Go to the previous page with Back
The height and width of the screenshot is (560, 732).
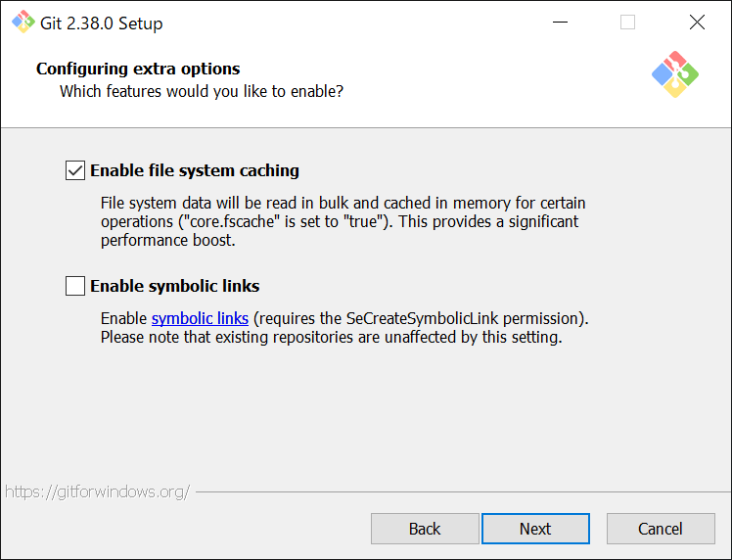[425, 529]
